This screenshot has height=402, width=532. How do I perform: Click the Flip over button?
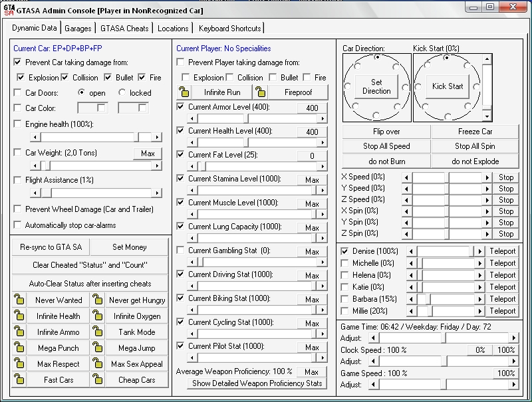[386, 132]
